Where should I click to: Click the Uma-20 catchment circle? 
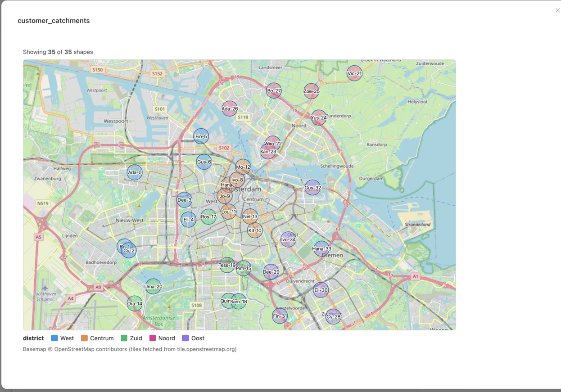click(153, 287)
